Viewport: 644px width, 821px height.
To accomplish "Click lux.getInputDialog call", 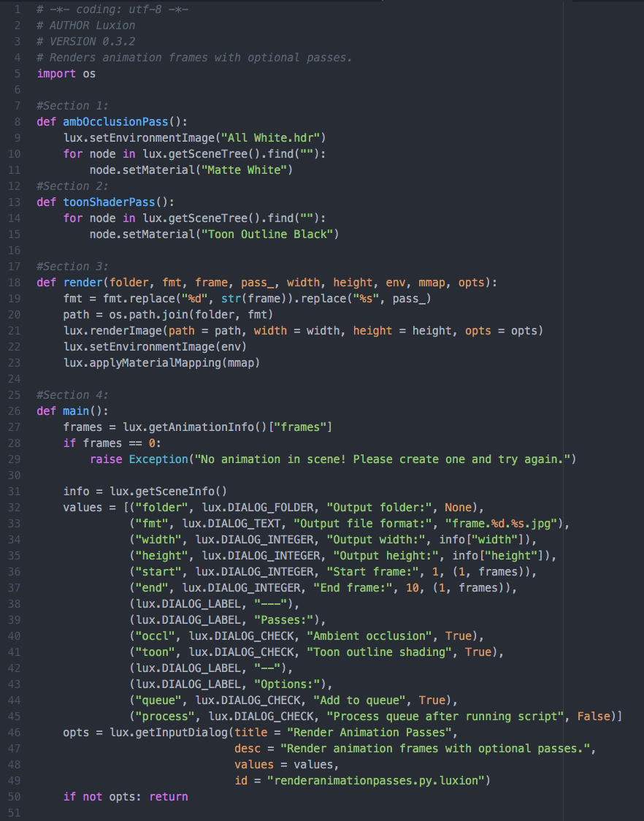I will [x=168, y=732].
